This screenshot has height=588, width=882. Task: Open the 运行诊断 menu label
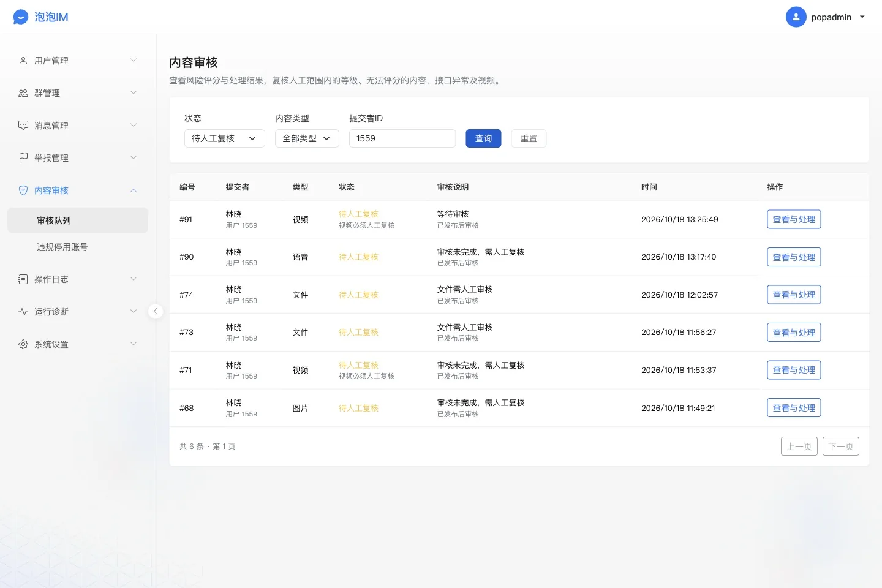pyautogui.click(x=51, y=312)
